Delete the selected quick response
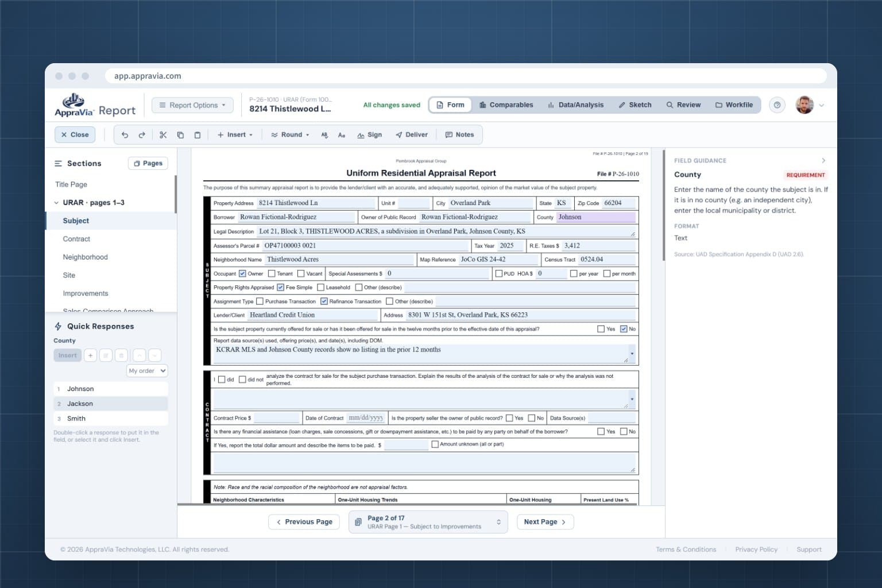882x588 pixels. coord(121,355)
